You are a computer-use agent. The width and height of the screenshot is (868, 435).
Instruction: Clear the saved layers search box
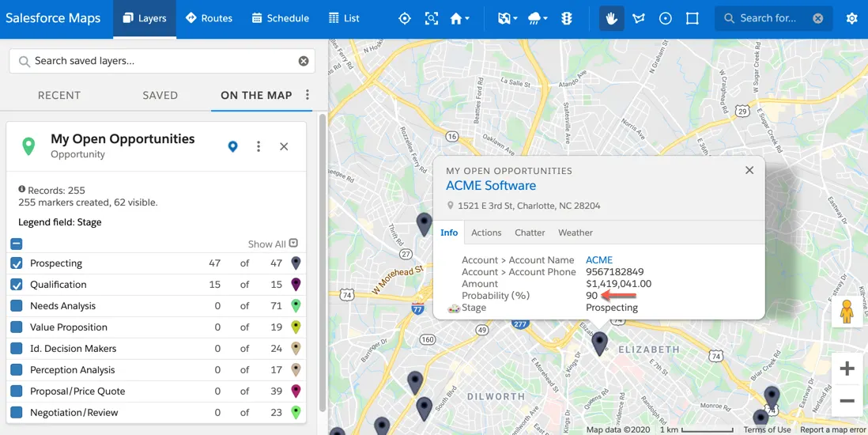click(x=304, y=61)
